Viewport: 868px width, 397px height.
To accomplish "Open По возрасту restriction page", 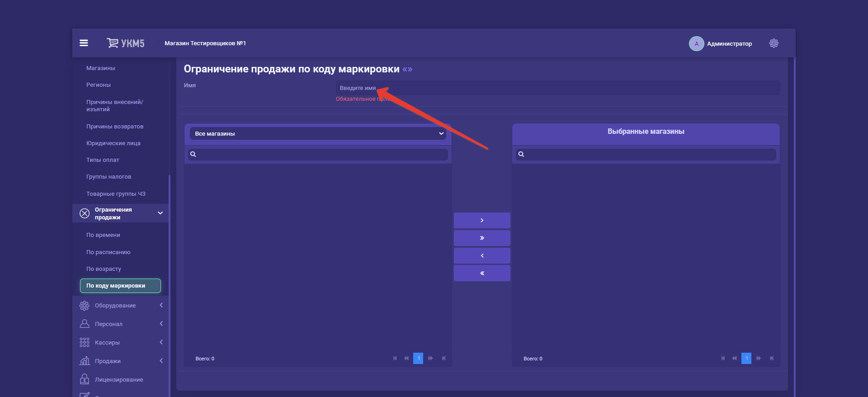I will [104, 269].
